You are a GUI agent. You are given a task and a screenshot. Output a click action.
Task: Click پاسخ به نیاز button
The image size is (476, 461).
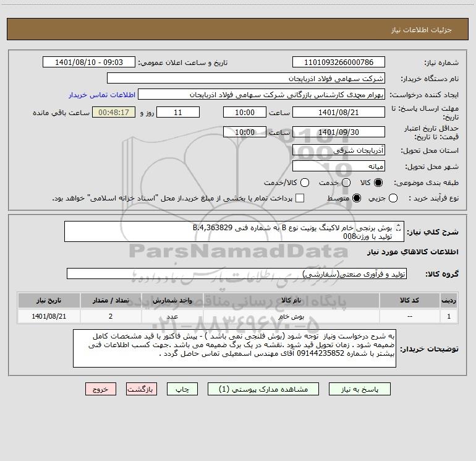(x=359, y=389)
